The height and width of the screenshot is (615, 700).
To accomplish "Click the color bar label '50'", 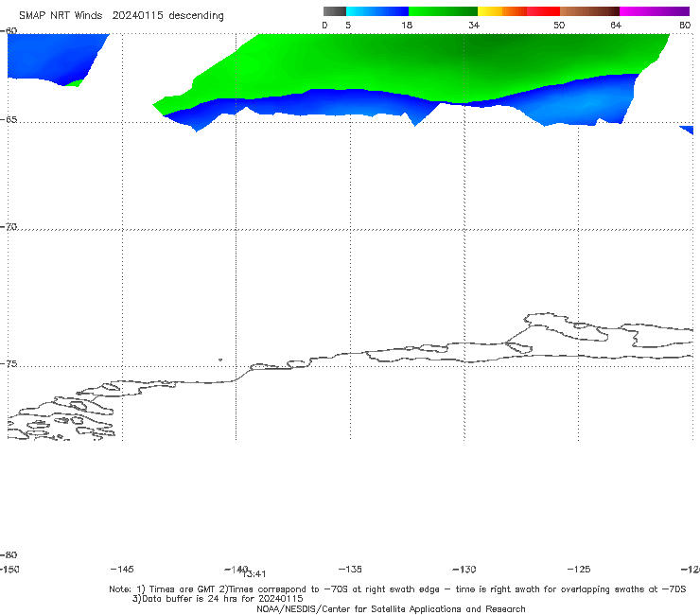I will [559, 25].
